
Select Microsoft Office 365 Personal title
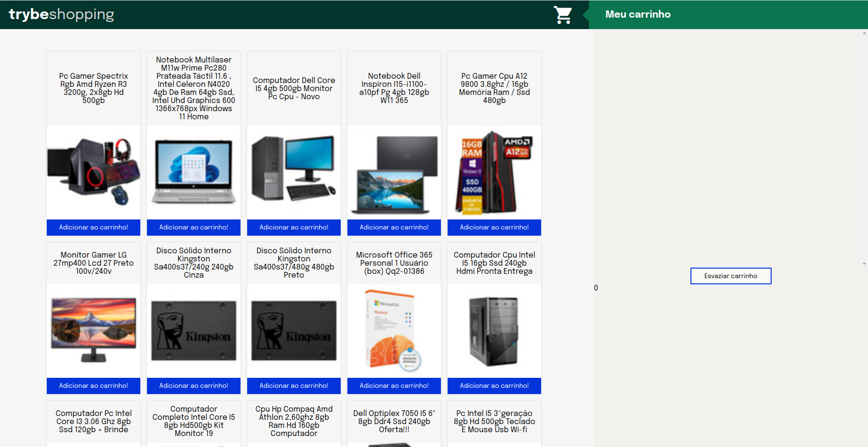point(394,263)
